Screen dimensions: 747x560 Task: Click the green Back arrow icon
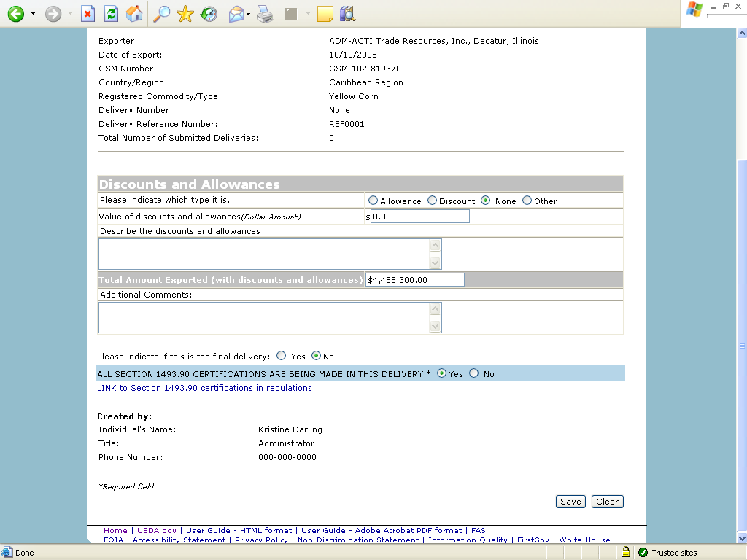pos(16,14)
